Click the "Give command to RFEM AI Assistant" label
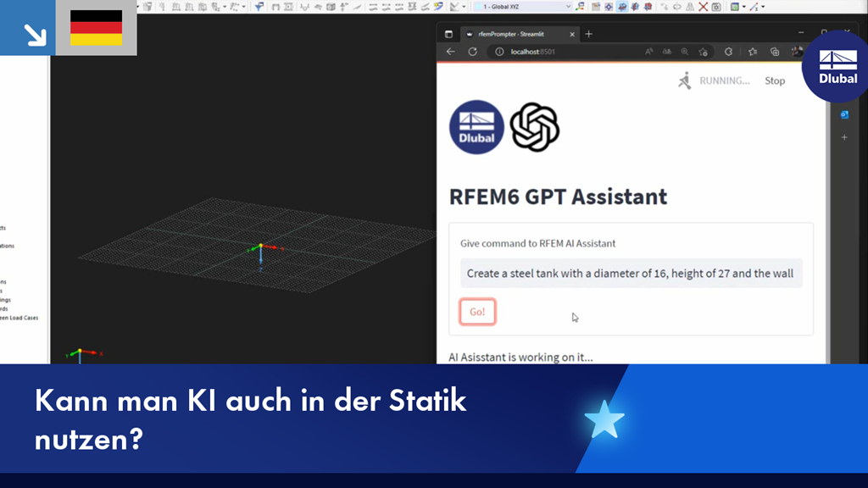This screenshot has width=868, height=488. point(537,243)
